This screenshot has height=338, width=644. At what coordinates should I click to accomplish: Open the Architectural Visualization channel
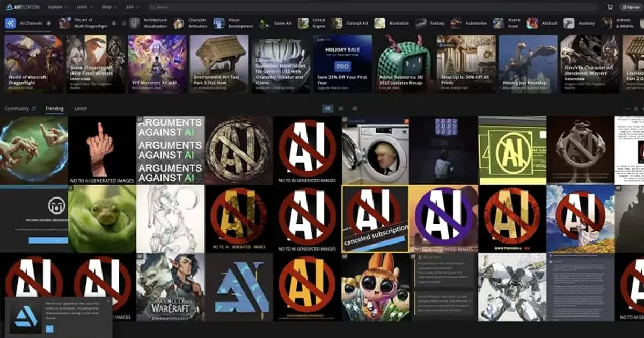148,23
